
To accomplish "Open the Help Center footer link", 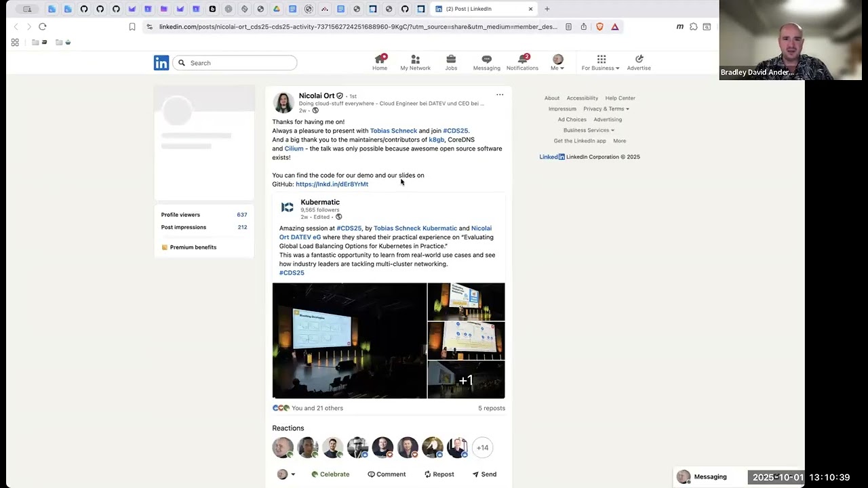I will click(620, 98).
